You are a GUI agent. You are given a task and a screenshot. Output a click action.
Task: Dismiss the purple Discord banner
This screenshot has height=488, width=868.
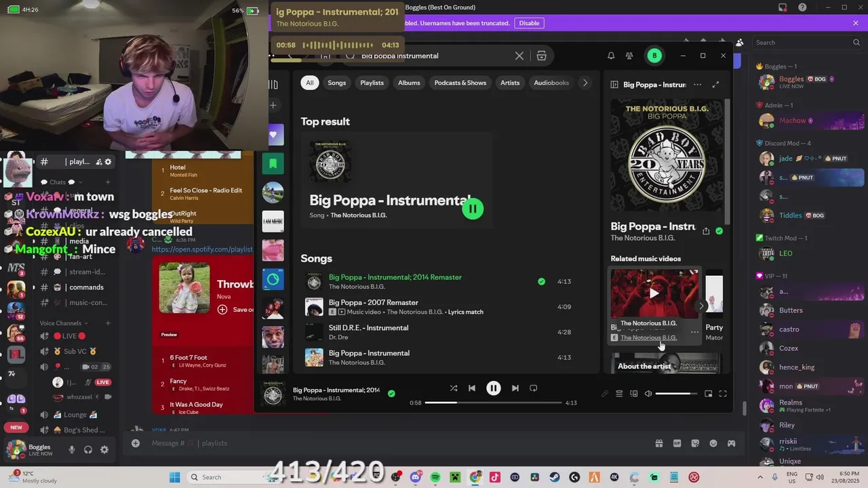pyautogui.click(x=856, y=23)
